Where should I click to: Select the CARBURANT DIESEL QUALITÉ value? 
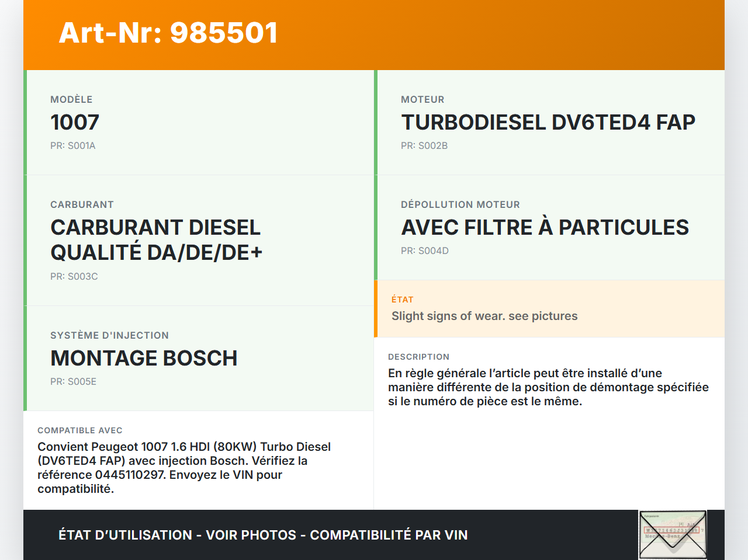click(156, 240)
